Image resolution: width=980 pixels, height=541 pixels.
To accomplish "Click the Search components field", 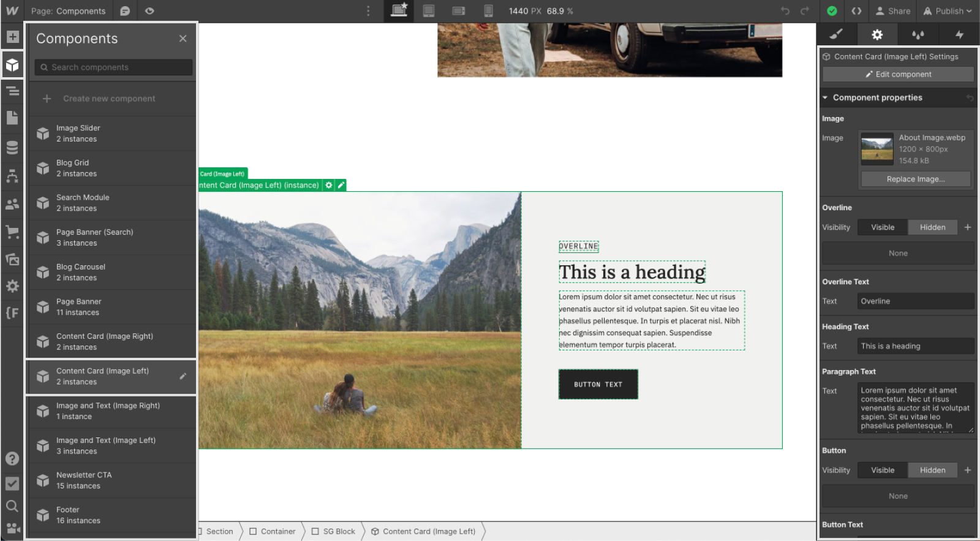I will (113, 67).
